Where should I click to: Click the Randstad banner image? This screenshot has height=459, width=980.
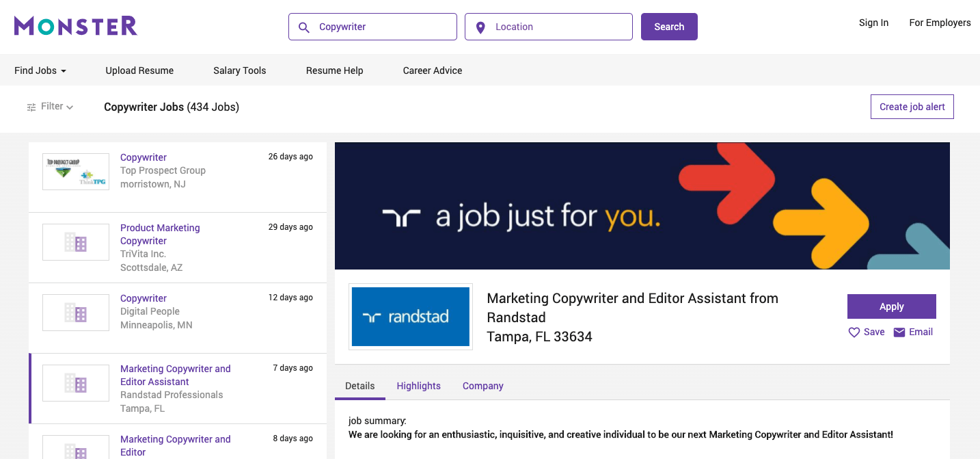tap(642, 206)
